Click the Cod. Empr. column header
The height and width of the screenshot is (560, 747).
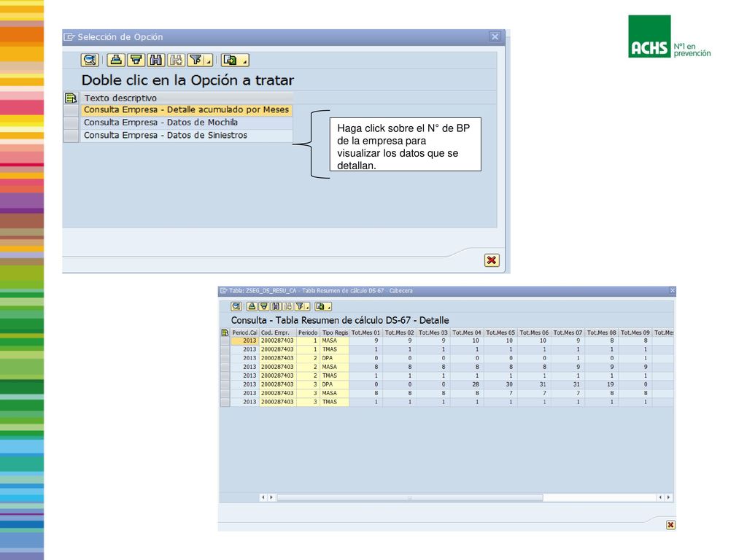(x=277, y=332)
